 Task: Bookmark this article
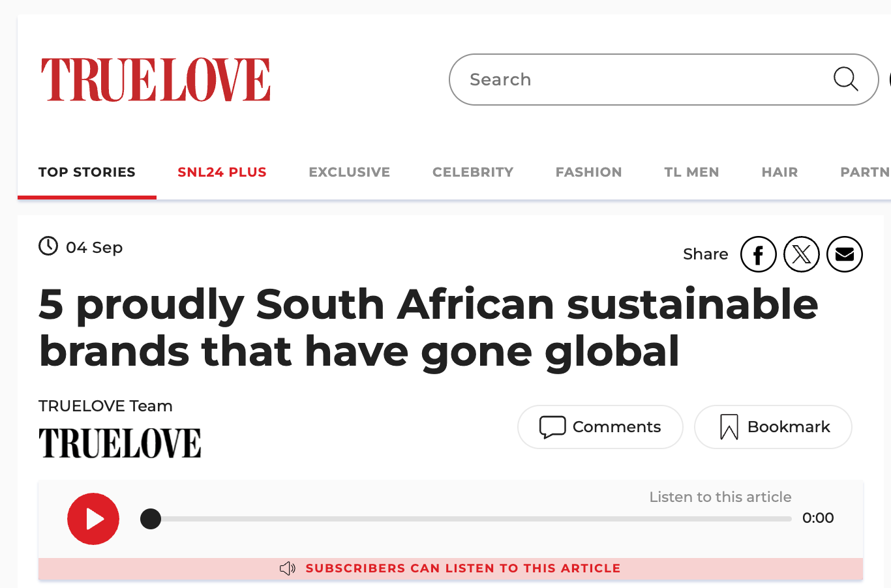click(x=773, y=427)
